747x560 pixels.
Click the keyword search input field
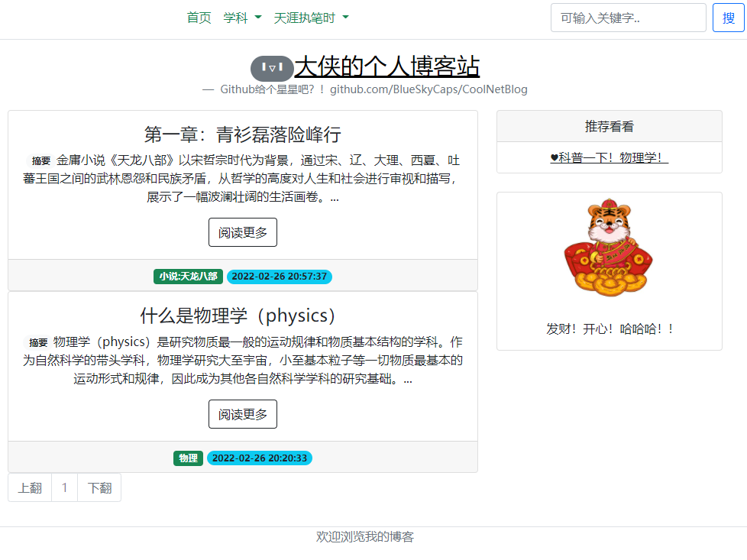click(x=628, y=18)
